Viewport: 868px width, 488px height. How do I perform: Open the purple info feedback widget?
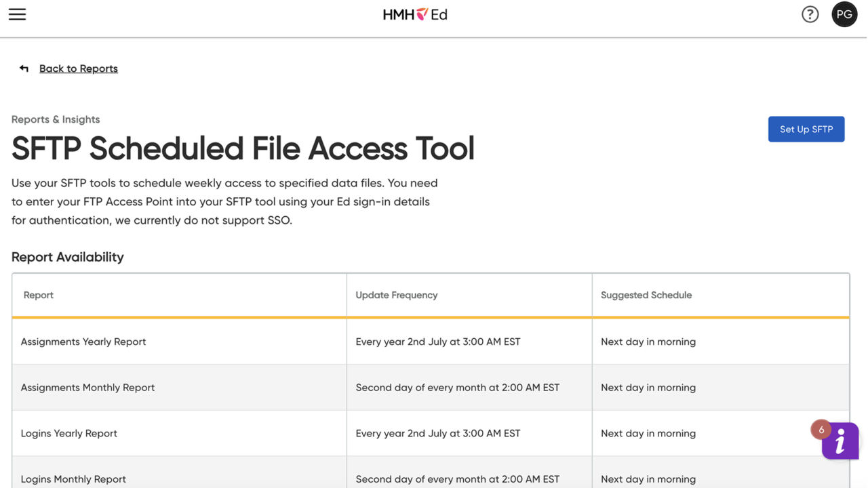(840, 441)
